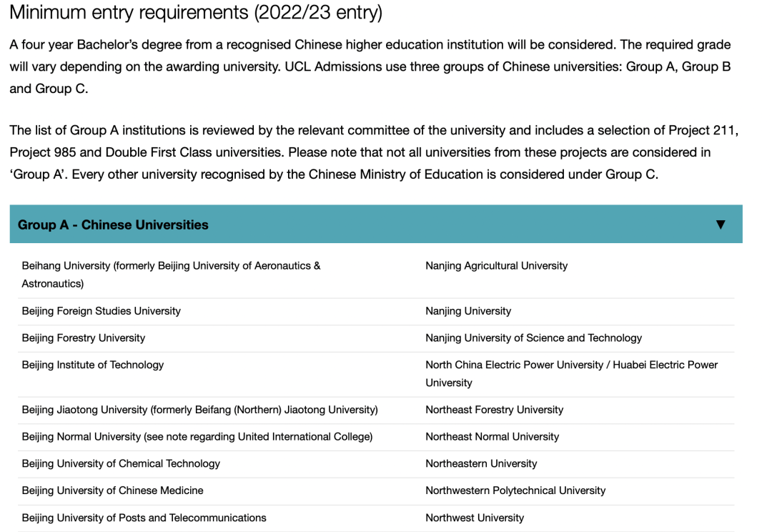Click the black disclosure triangle on the header
Image resolution: width=772 pixels, height=532 pixels.
pyautogui.click(x=720, y=224)
